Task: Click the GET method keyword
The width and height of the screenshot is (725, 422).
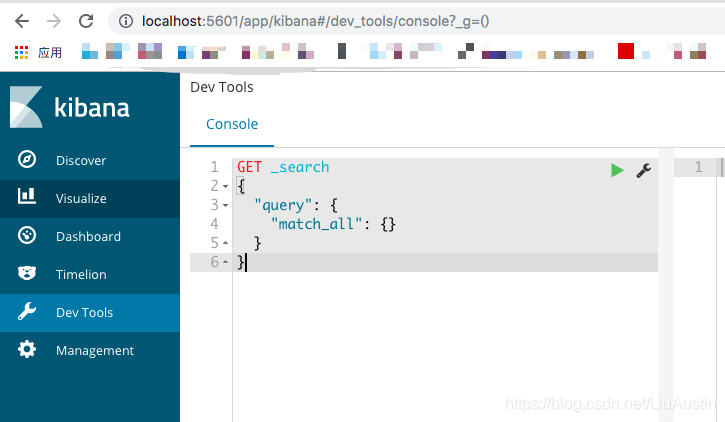Action: pyautogui.click(x=250, y=167)
